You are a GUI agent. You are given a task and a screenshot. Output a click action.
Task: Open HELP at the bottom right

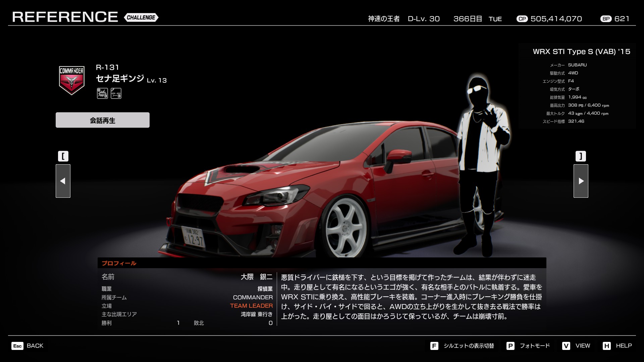point(617,346)
